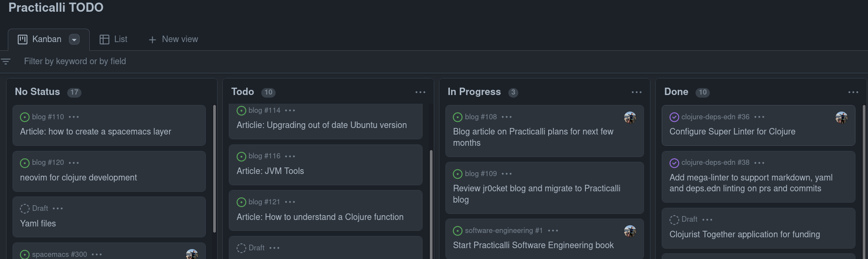Screen dimensions: 868x259
Task: Click the closed status icon on clojure-deps-edn #36
Action: pos(674,117)
